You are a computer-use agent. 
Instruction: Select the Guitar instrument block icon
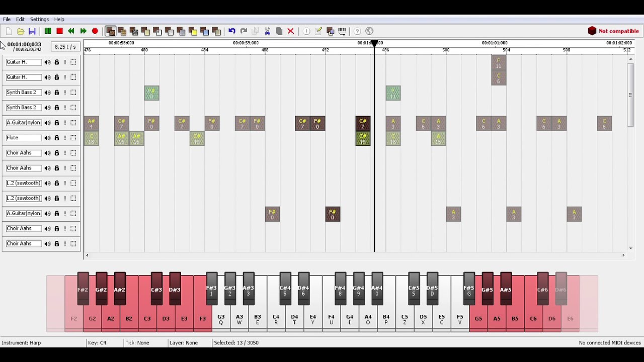[x=170, y=31]
